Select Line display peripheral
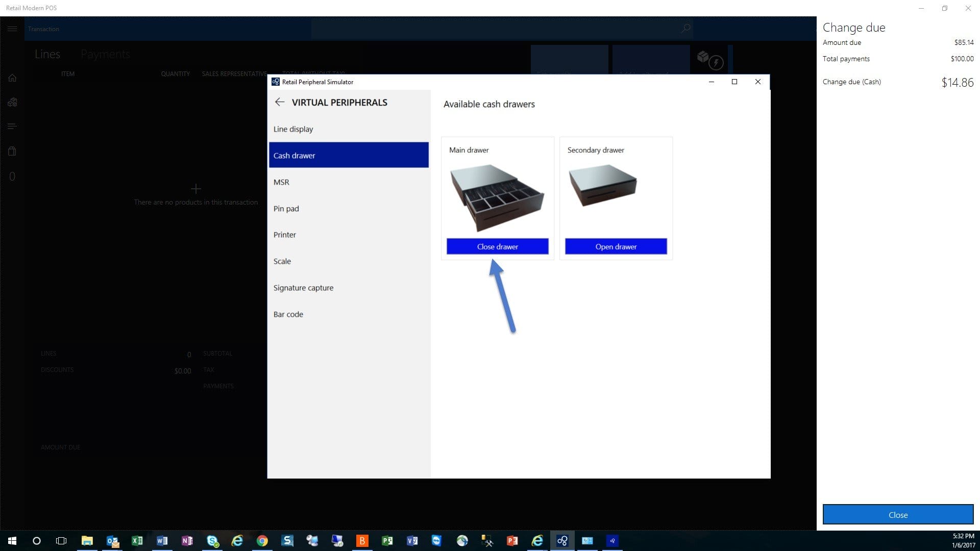 (293, 129)
